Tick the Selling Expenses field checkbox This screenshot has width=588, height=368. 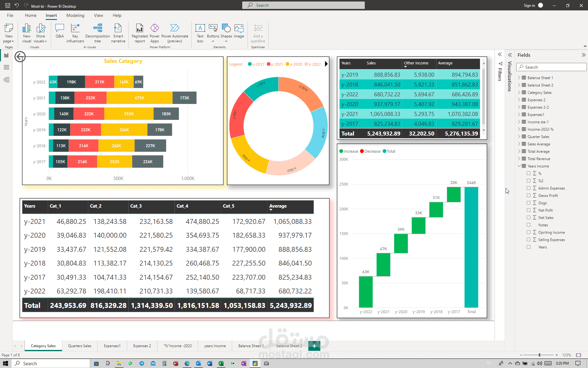(x=529, y=240)
